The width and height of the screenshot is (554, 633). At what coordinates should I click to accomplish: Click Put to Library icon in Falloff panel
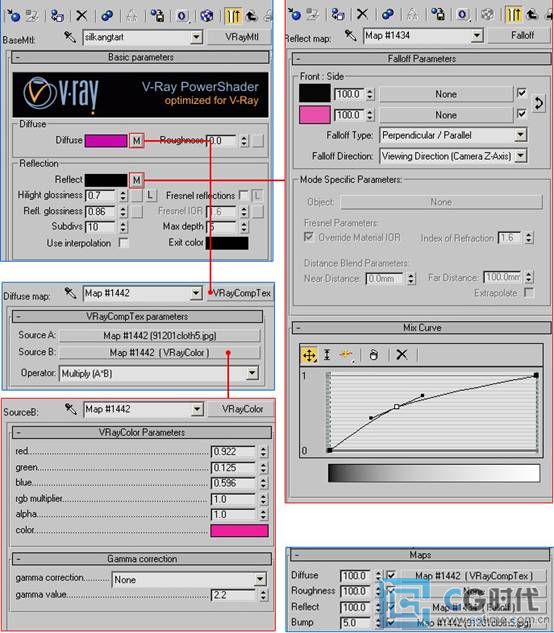438,15
